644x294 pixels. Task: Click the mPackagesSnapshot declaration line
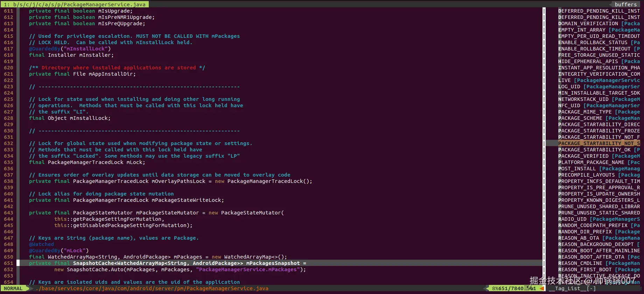pos(168,263)
